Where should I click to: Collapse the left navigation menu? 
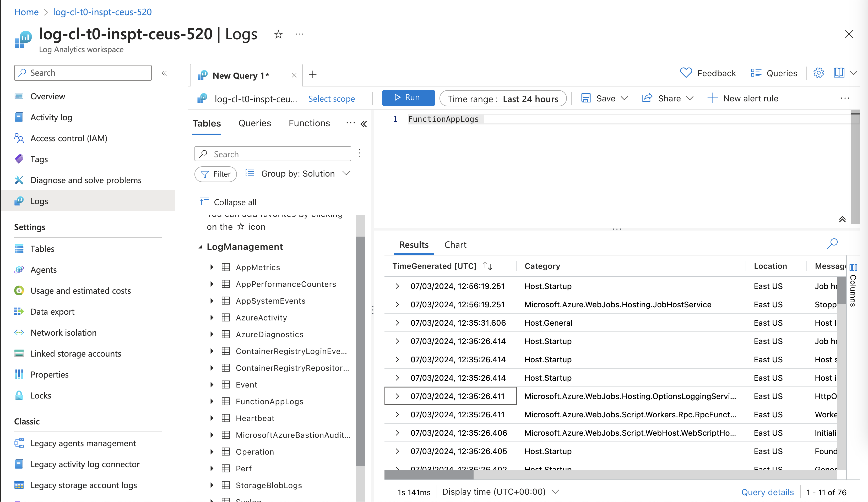[165, 73]
